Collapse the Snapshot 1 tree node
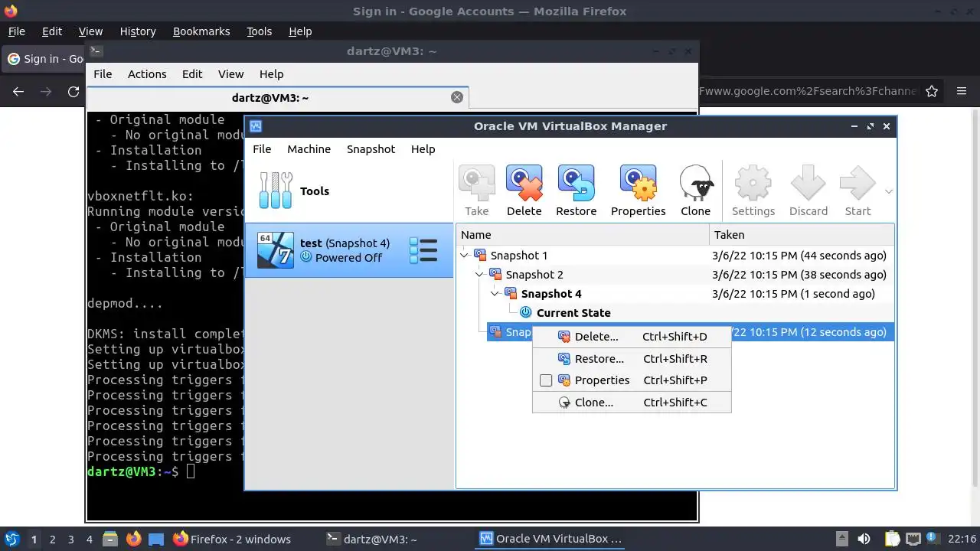This screenshot has width=980, height=551. (x=464, y=256)
